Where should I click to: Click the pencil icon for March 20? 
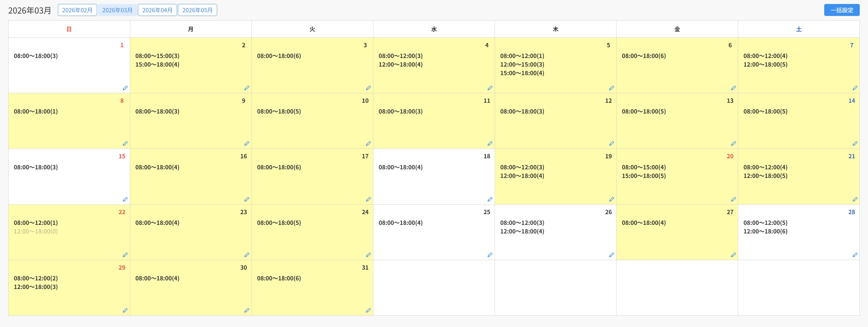(733, 199)
